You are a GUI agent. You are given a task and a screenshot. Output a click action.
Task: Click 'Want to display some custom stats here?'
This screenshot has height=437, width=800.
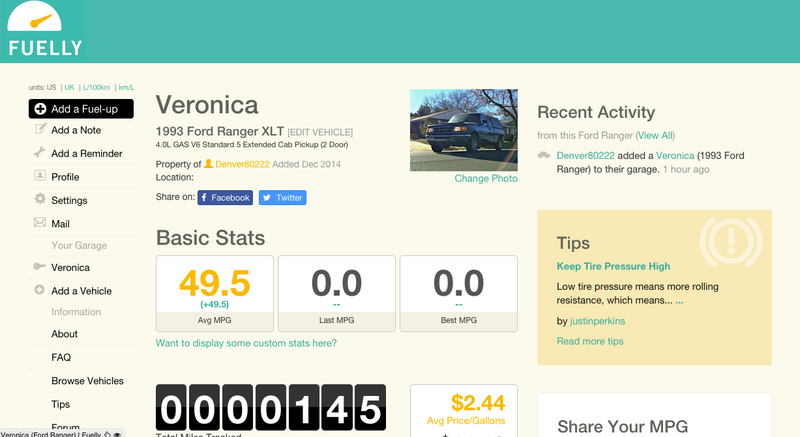point(246,343)
